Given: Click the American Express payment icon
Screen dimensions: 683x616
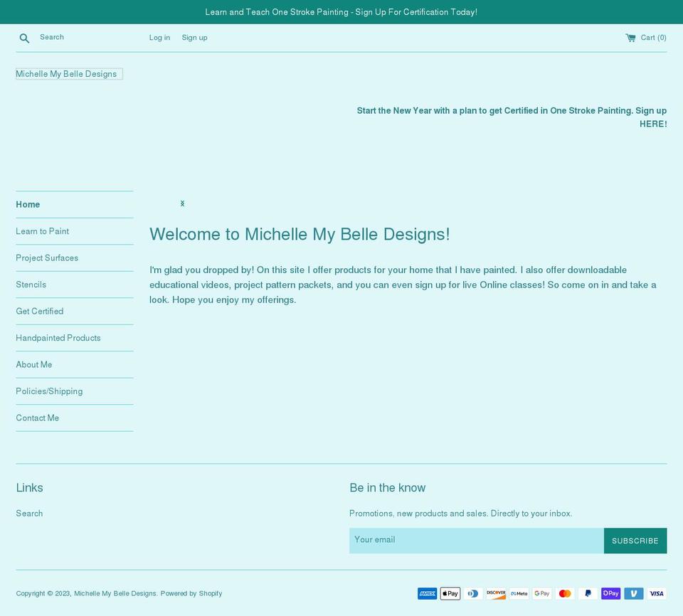Looking at the screenshot, I should [428, 593].
